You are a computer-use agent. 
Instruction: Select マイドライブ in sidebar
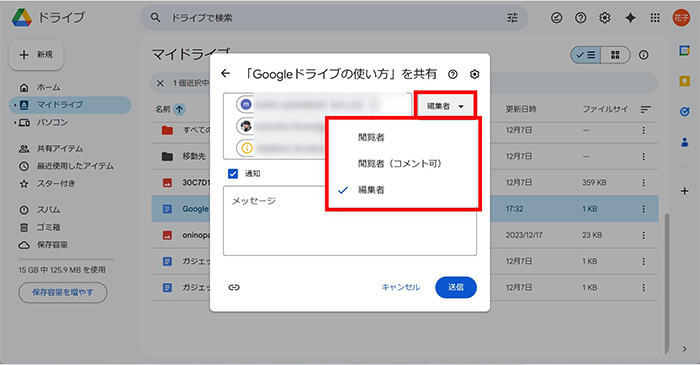tap(70, 105)
